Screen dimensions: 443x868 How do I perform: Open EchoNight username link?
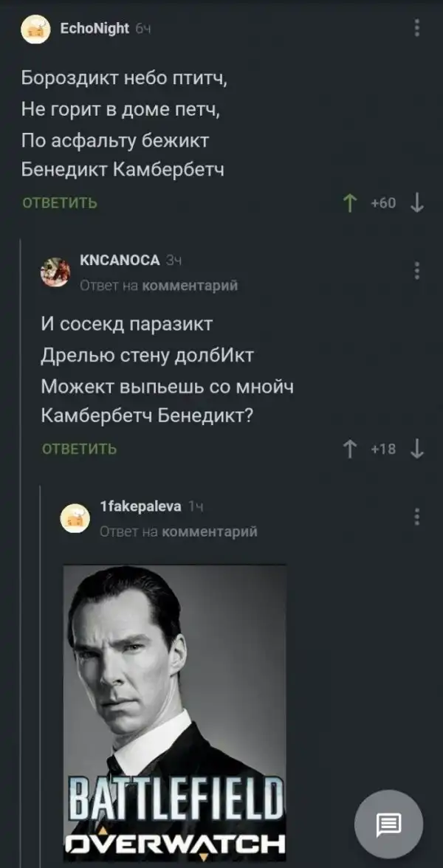(94, 28)
